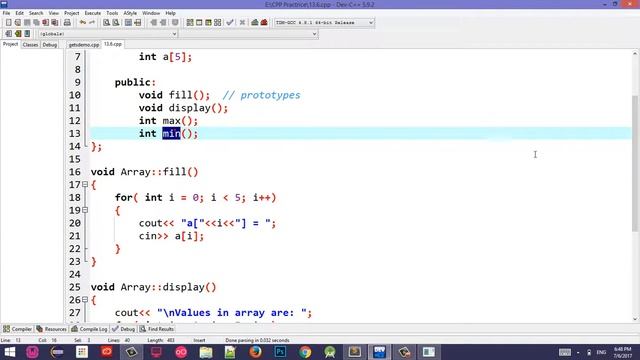The height and width of the screenshot is (360, 640).
Task: Open the Find Results bottom tab
Action: 157,329
